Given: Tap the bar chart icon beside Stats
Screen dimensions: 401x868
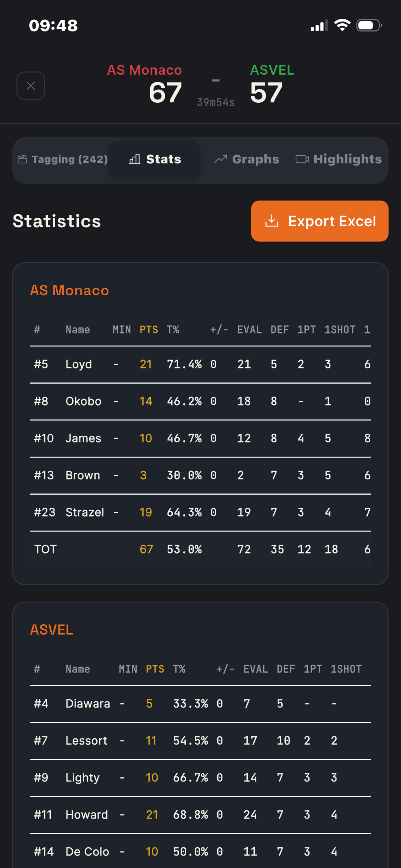Looking at the screenshot, I should [134, 160].
